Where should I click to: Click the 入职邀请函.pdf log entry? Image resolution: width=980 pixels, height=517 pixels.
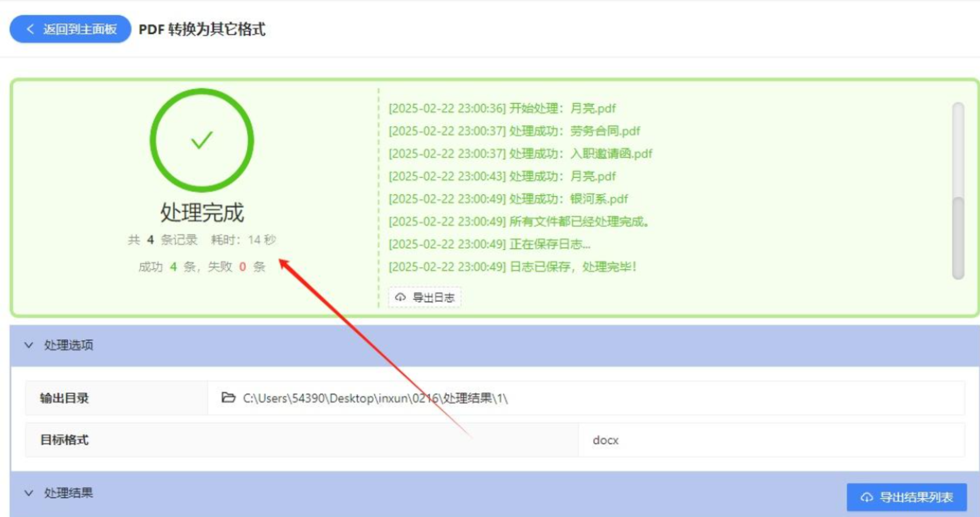point(520,153)
